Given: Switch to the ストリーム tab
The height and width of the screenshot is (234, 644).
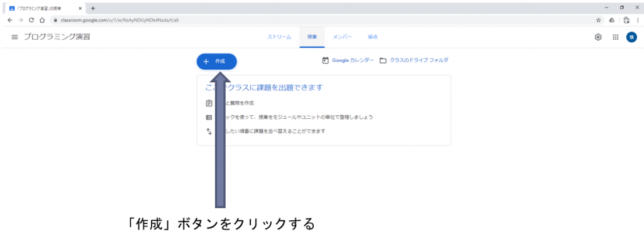Looking at the screenshot, I should [279, 37].
